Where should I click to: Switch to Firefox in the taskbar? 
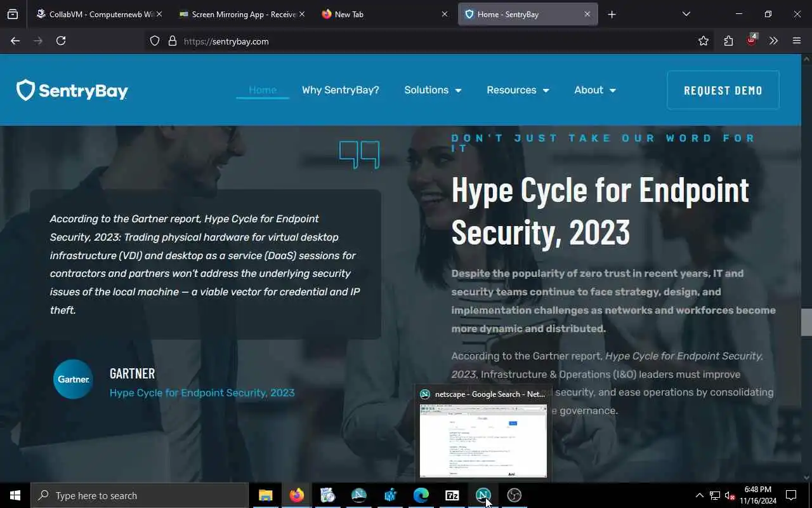point(296,495)
